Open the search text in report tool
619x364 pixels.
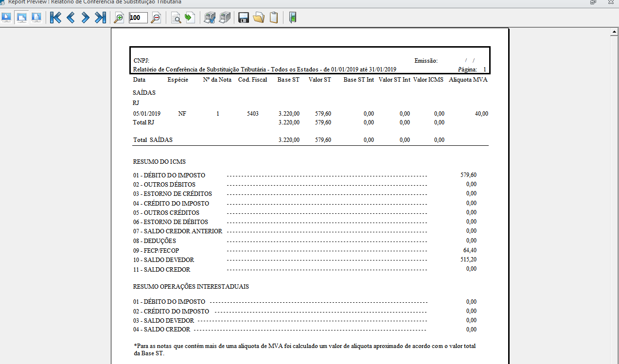[x=176, y=18]
